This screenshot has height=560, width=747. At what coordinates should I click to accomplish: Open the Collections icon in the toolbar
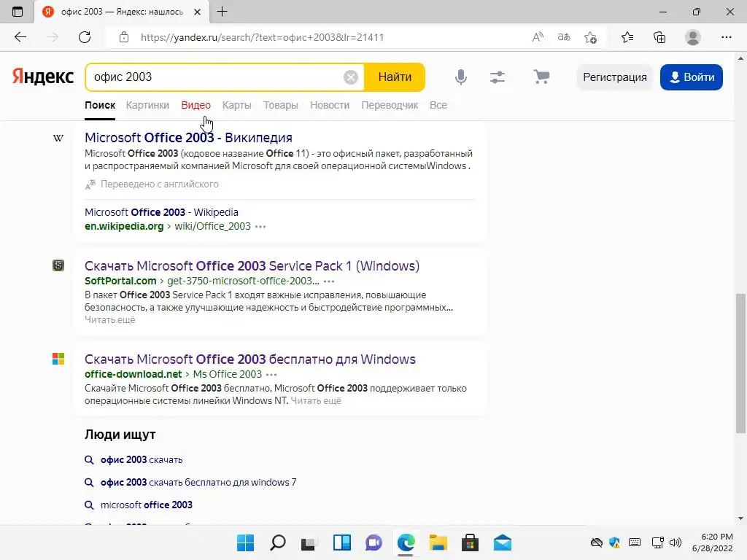659,37
